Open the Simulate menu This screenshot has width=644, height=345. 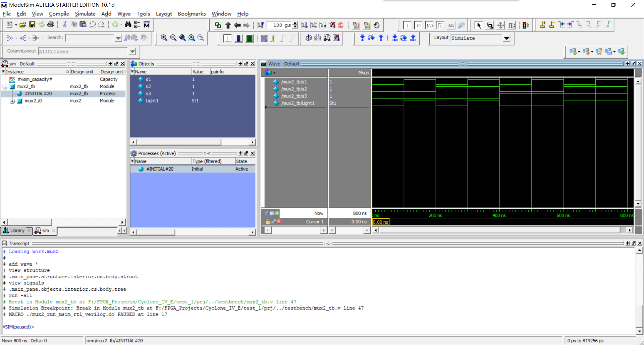point(85,14)
